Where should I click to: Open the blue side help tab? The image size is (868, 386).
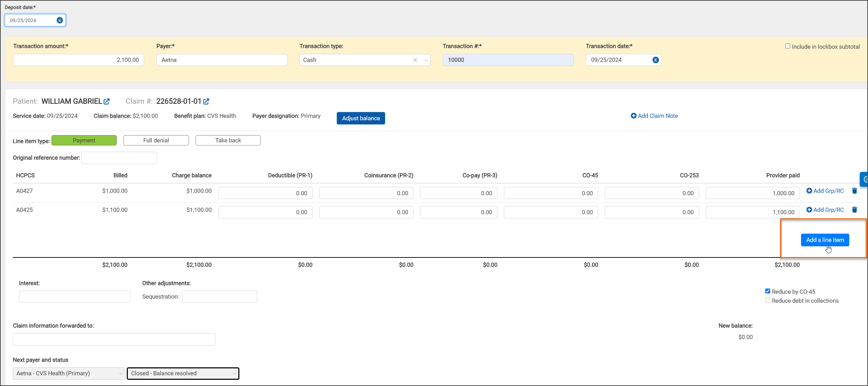tap(864, 179)
